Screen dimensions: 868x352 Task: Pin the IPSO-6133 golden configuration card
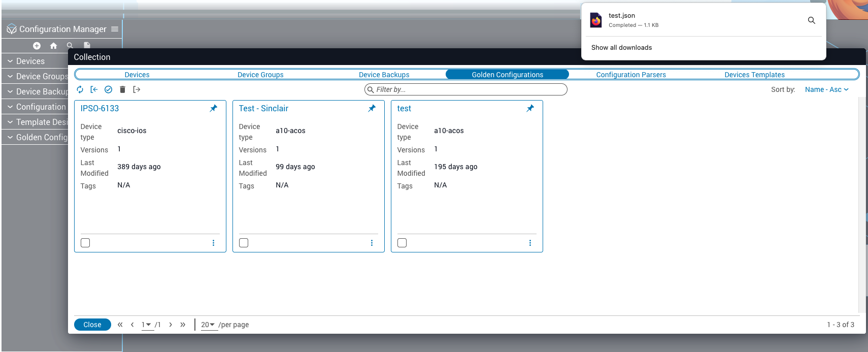(x=214, y=108)
